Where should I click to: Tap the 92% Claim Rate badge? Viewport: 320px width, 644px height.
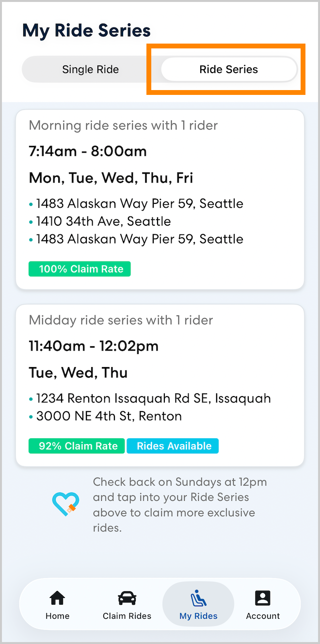pos(76,445)
